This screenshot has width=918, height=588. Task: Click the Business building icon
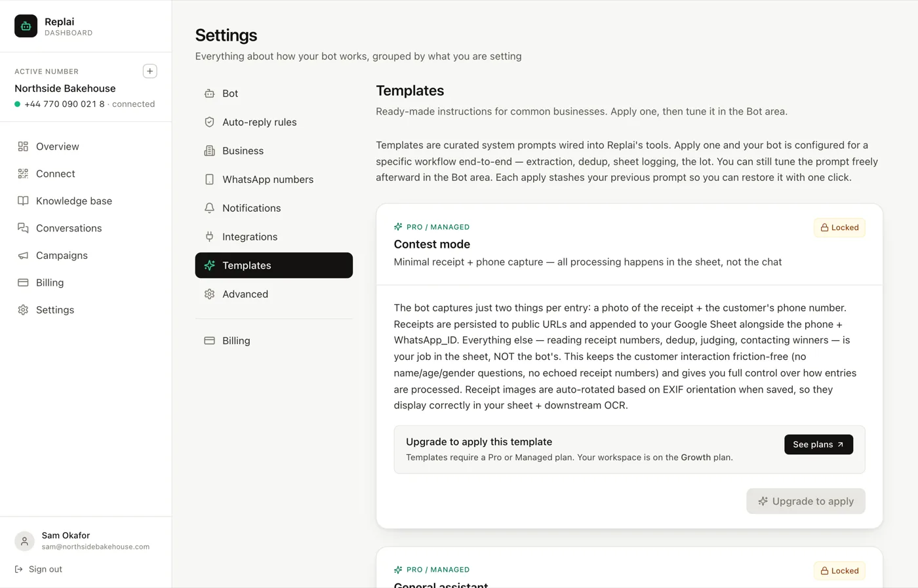click(209, 151)
